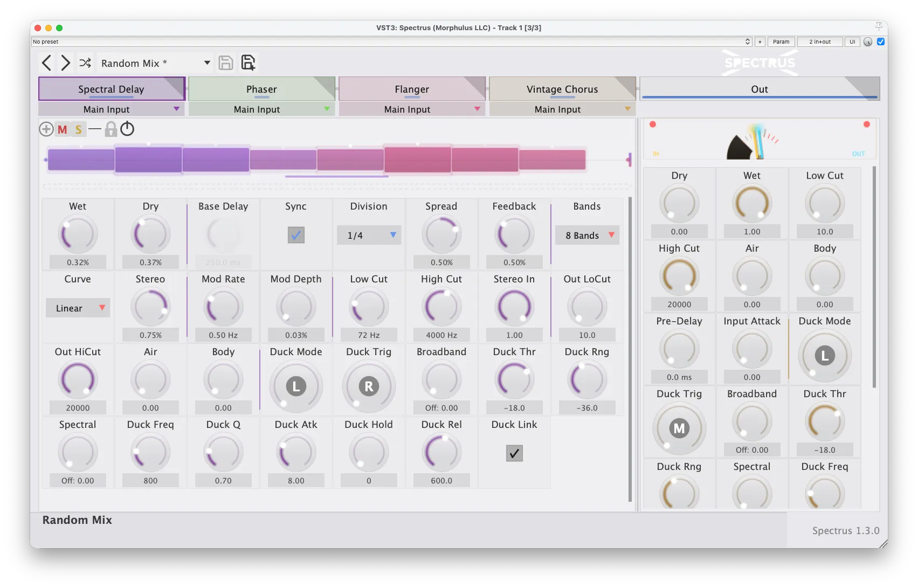Click the Input Attack knob in Out panel
Screen dimensions: 918x588
(x=752, y=349)
